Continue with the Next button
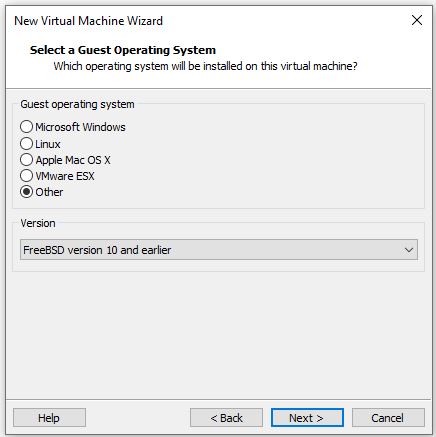Image resolution: width=436 pixels, height=437 pixels. click(x=307, y=418)
